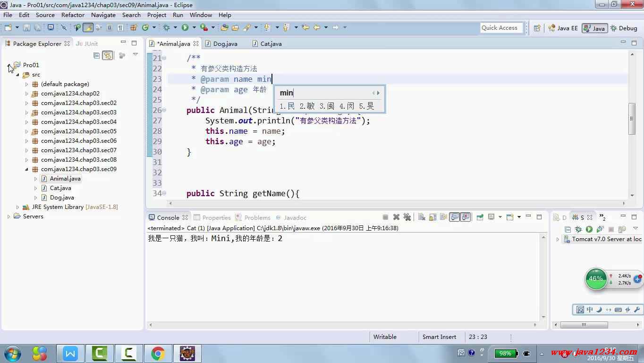This screenshot has width=644, height=363.
Task: Select candidate 2.敏 in IME popup
Action: [307, 106]
